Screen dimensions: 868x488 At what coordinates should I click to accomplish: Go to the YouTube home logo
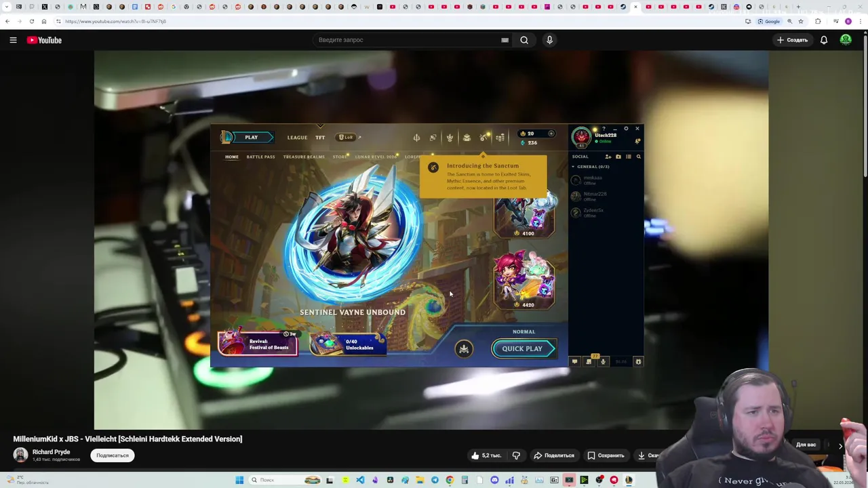click(44, 40)
